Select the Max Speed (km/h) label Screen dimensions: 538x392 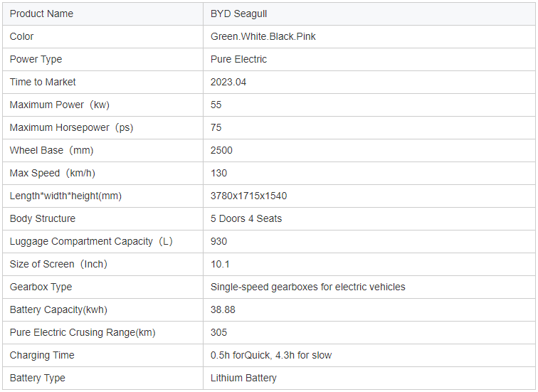point(52,173)
